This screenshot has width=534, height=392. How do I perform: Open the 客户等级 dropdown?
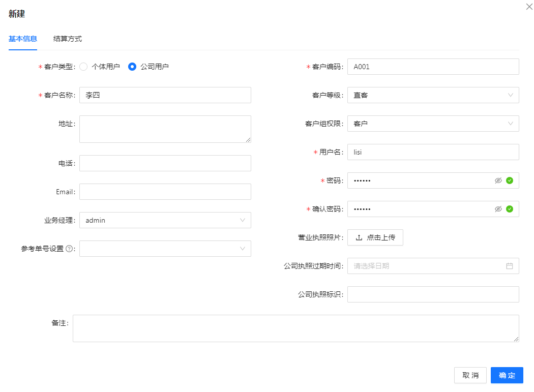click(x=433, y=95)
